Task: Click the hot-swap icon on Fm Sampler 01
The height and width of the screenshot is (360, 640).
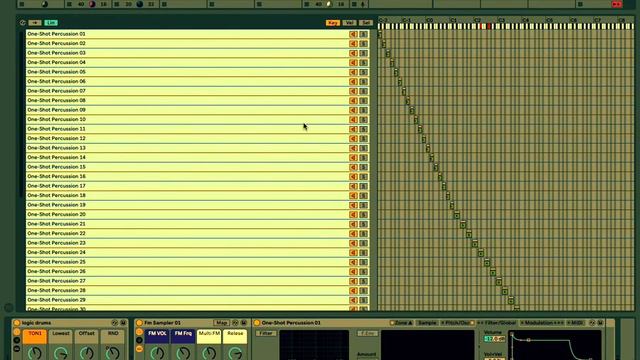Action: click(x=235, y=323)
